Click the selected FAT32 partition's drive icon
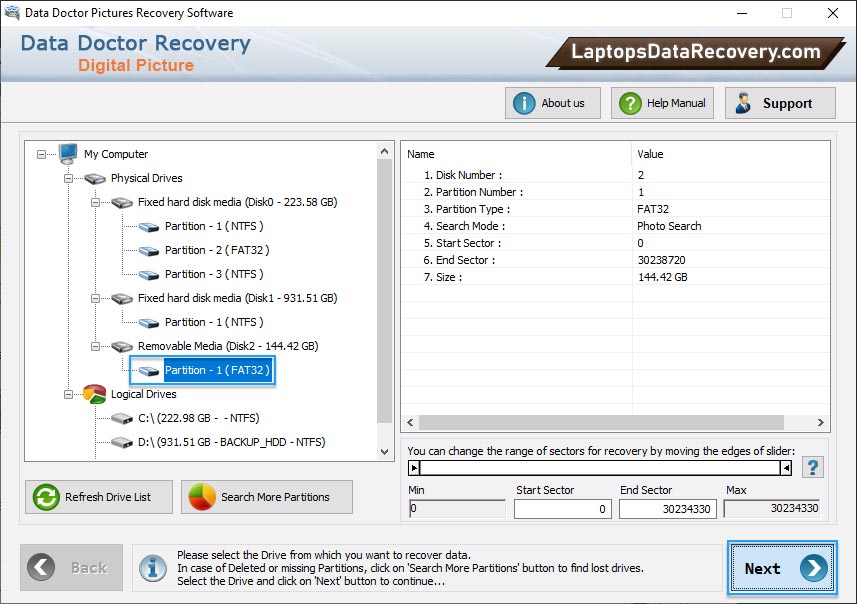857x604 pixels. tap(149, 371)
